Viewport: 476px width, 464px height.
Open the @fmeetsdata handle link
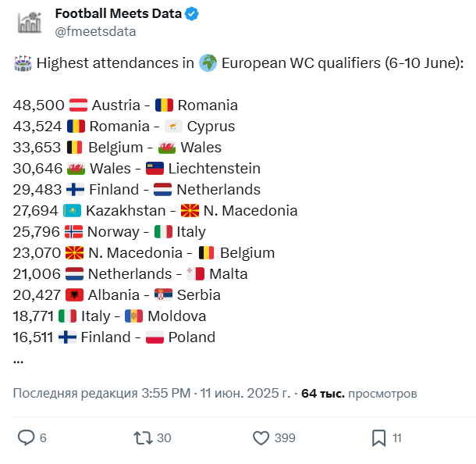[95, 31]
